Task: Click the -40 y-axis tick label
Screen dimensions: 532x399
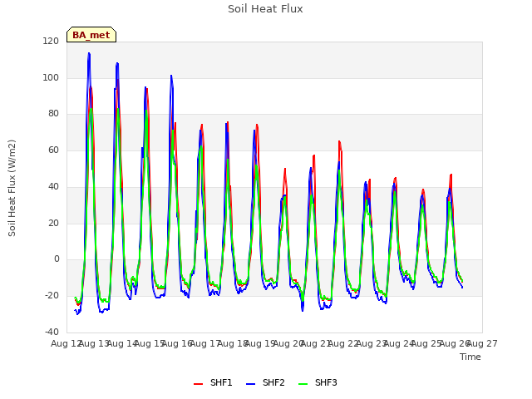Action: coord(52,332)
